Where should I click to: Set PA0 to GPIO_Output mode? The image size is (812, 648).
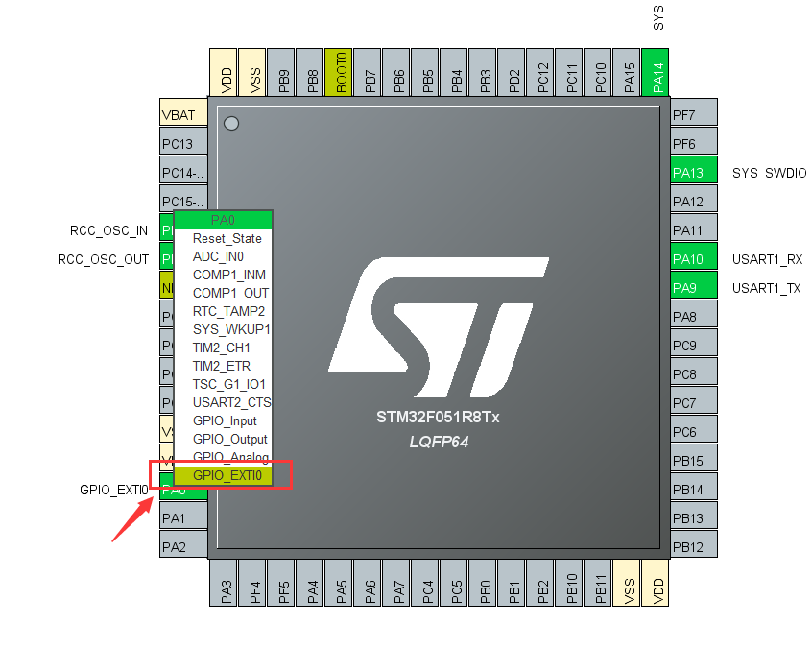pyautogui.click(x=228, y=439)
